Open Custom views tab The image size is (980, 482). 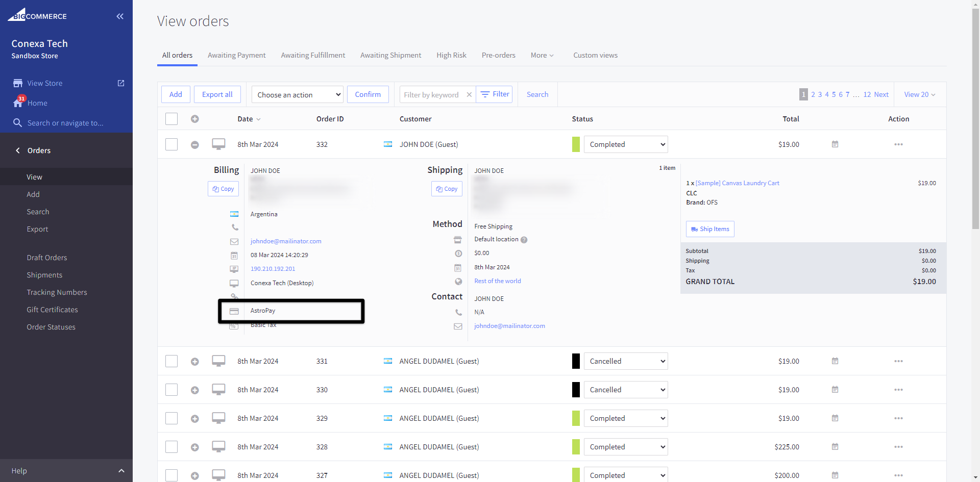click(x=595, y=55)
